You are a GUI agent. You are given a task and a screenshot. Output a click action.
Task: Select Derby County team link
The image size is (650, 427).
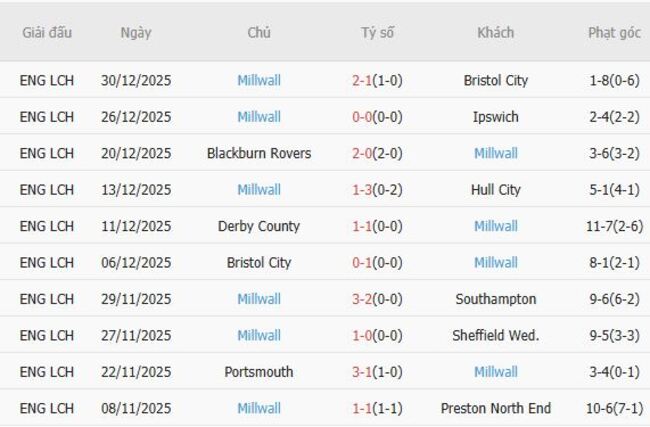click(259, 226)
